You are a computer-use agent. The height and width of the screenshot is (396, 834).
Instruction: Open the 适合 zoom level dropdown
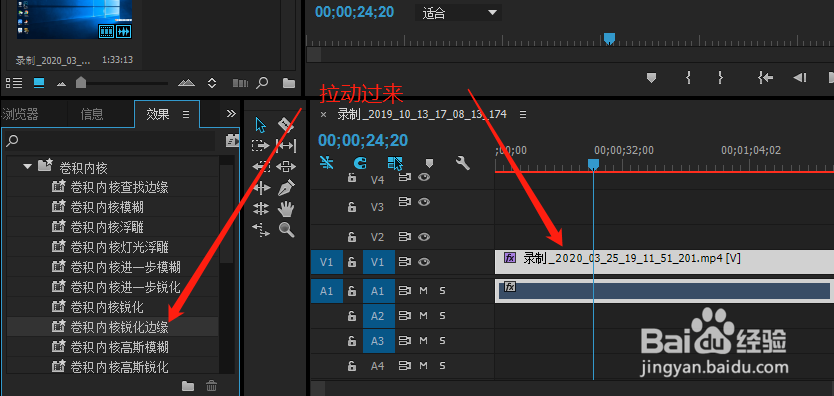(458, 13)
